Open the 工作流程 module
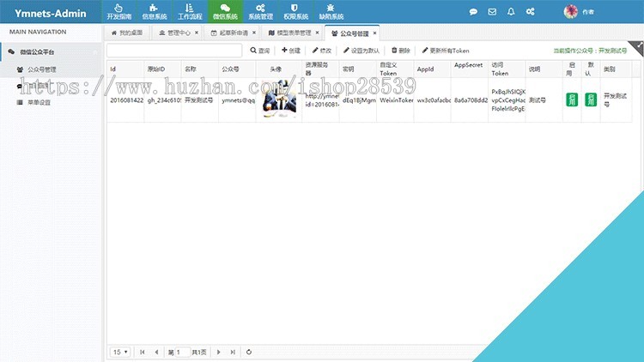This screenshot has width=644, height=362. click(190, 11)
